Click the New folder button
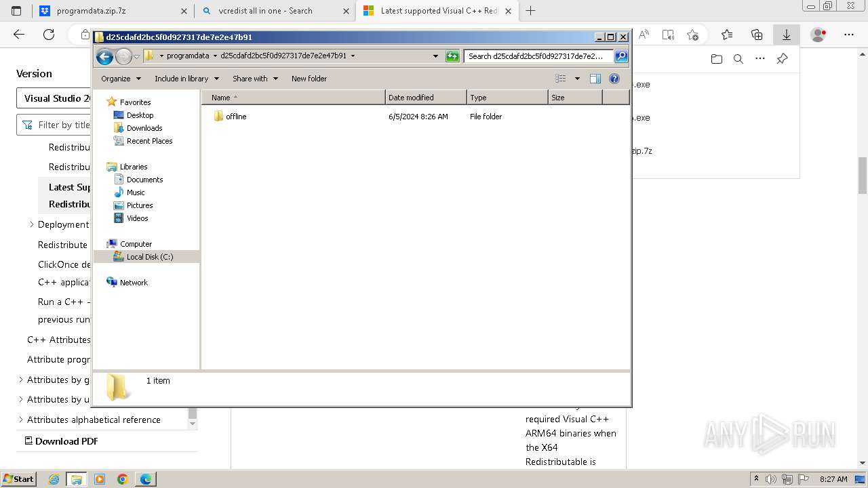Image resolution: width=868 pixels, height=488 pixels. click(309, 79)
